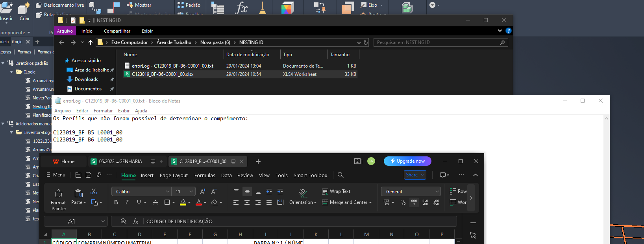Click the yellow fill color swatch

point(183,202)
